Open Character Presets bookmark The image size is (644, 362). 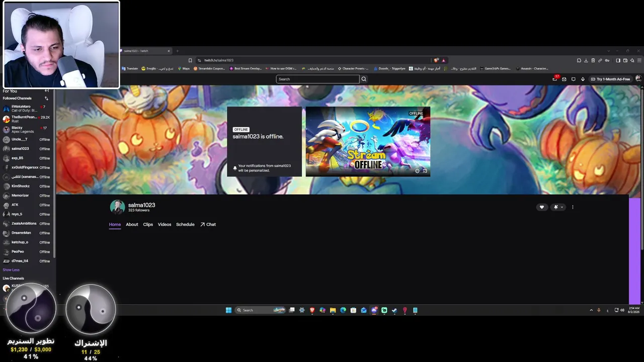click(354, 68)
